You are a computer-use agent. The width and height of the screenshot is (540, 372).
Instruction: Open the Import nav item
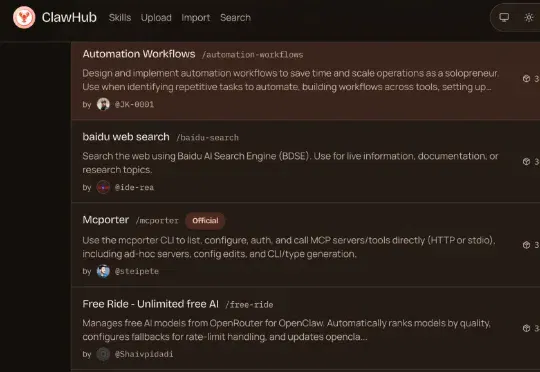[196, 18]
